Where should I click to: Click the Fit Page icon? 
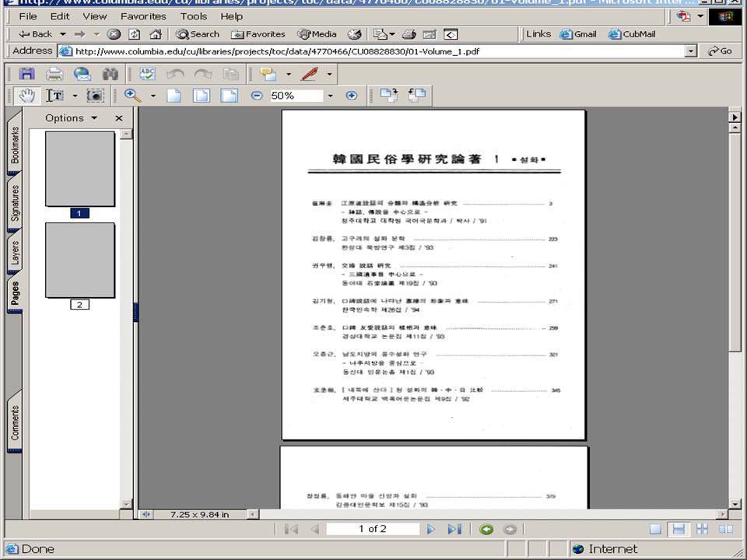click(202, 96)
